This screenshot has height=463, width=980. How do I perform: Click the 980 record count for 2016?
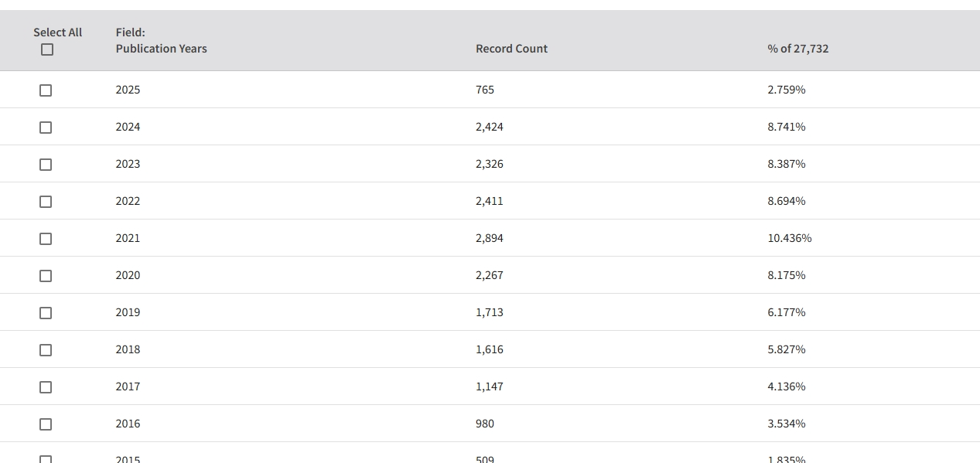(x=484, y=424)
